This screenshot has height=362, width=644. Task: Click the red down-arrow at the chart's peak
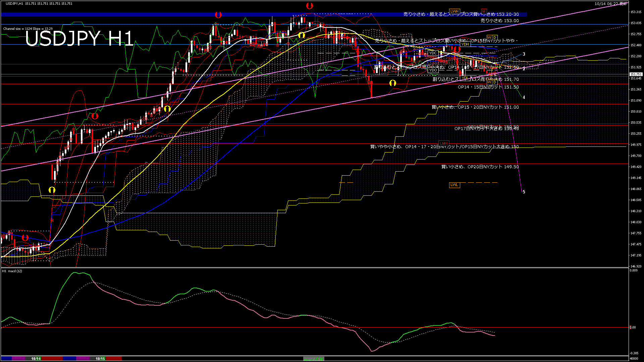[310, 6]
